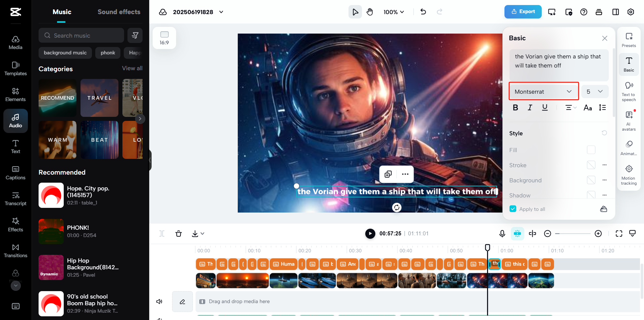This screenshot has width=644, height=320.
Task: Open the Captions panel
Action: [15, 173]
